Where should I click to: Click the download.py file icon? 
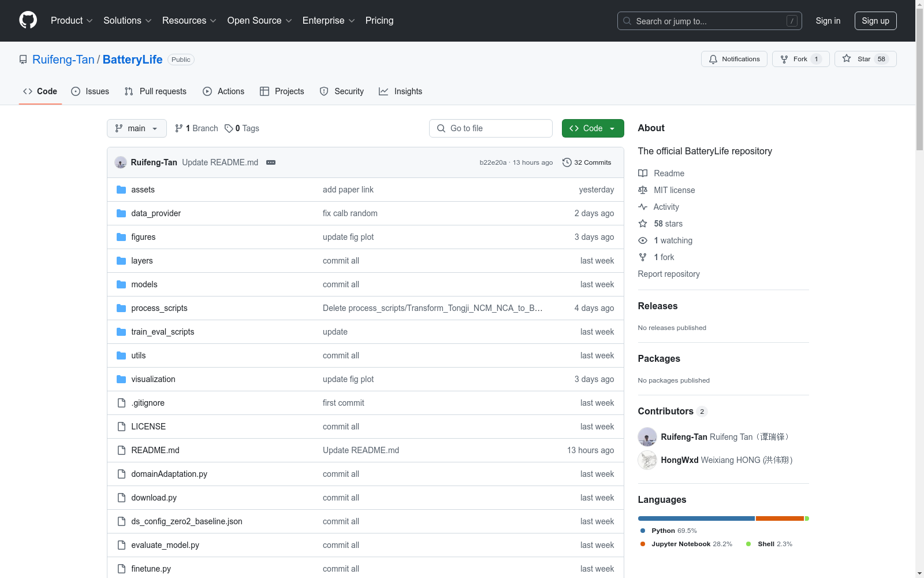(121, 498)
